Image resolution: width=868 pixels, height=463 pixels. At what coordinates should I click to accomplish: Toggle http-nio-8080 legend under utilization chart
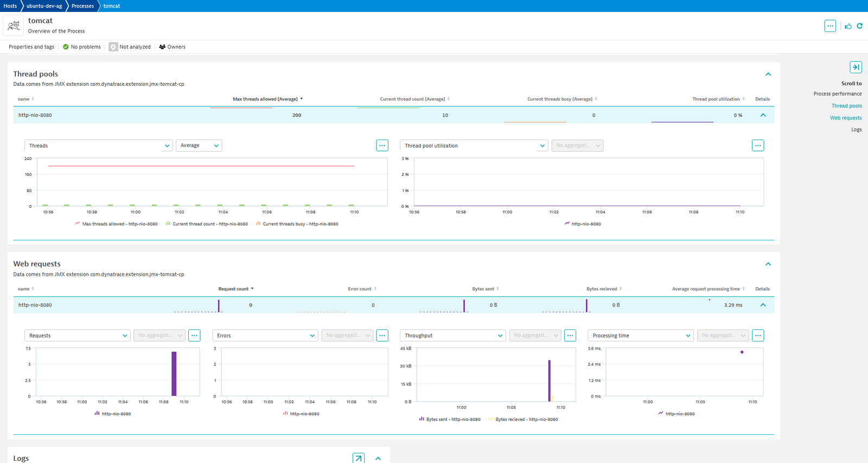(x=583, y=224)
